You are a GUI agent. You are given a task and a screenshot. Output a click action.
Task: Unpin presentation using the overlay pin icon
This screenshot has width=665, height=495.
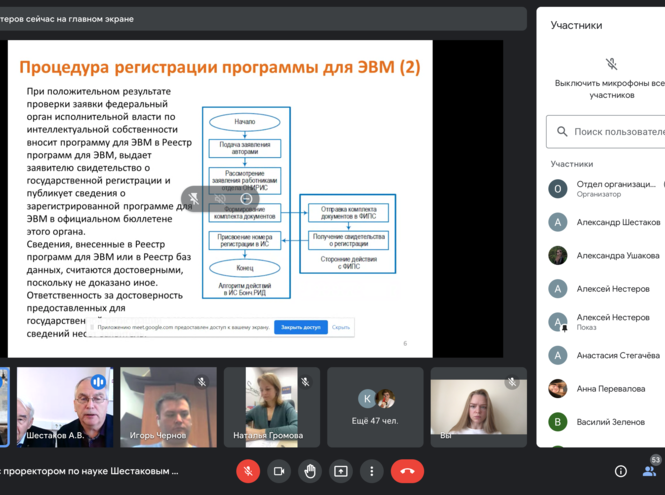tap(193, 198)
